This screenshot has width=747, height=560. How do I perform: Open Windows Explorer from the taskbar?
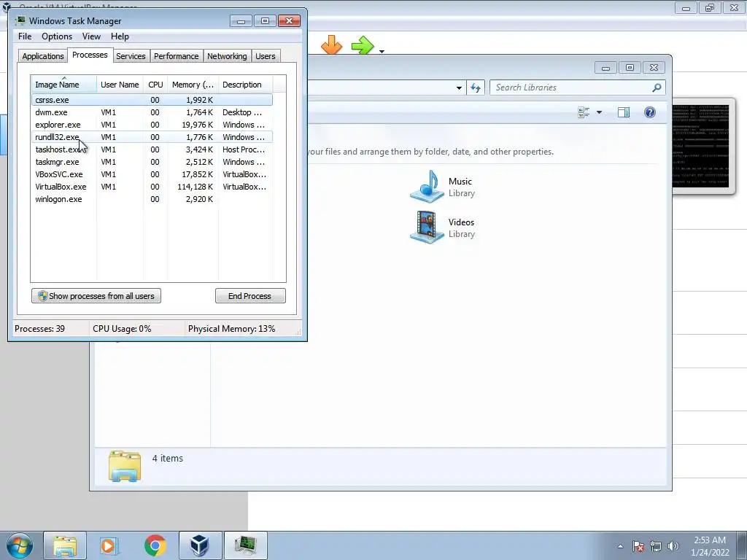click(x=65, y=545)
